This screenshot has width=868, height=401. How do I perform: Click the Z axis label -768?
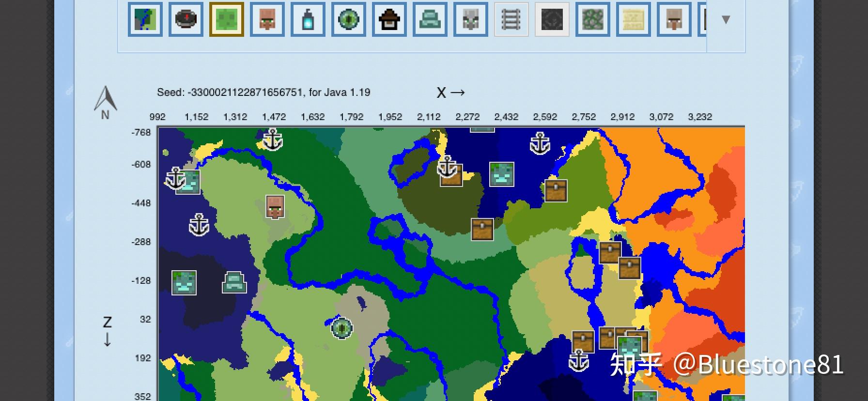pyautogui.click(x=141, y=132)
